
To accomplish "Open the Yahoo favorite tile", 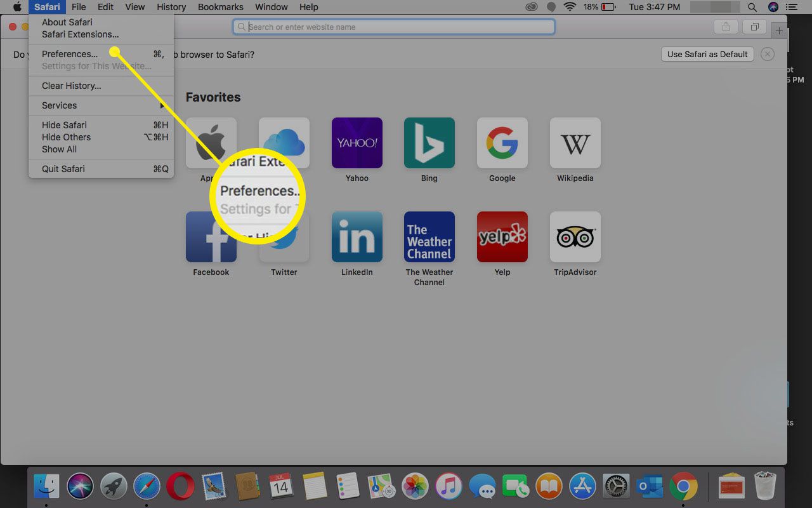I will (x=357, y=143).
